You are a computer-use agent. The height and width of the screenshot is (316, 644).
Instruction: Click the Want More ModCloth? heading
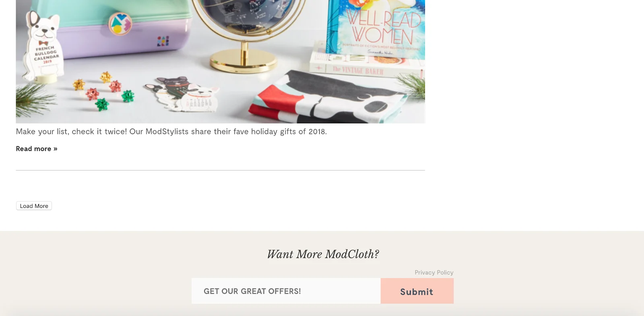(x=323, y=254)
